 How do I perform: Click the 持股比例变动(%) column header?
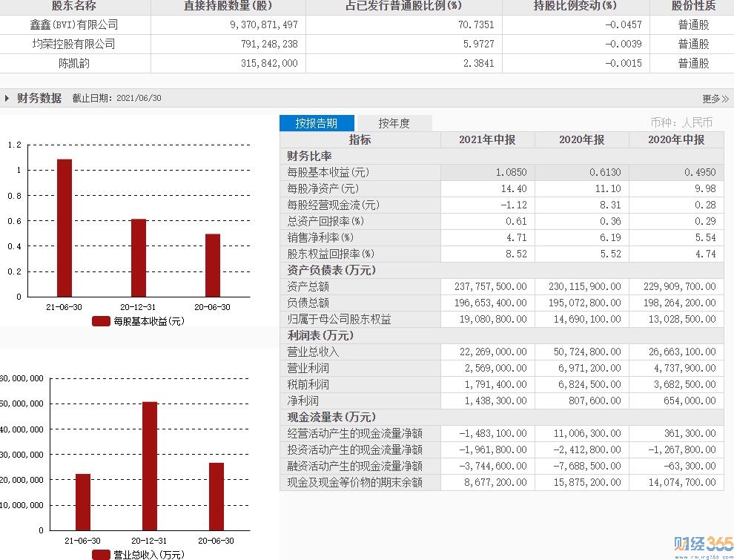point(575,6)
